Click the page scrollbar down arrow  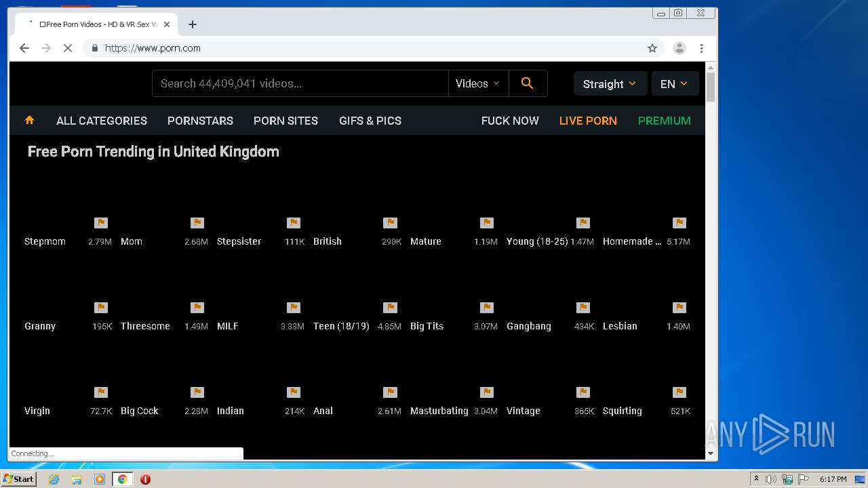click(x=711, y=453)
